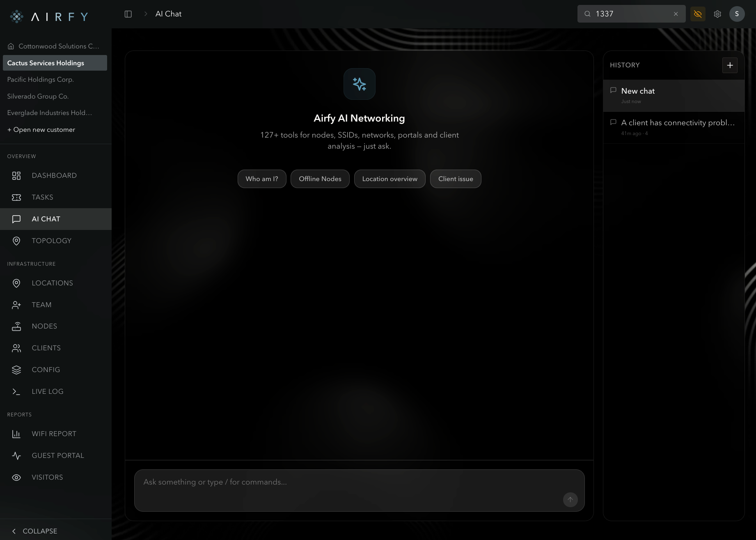Open 'A client has connectivity' chat
Viewport: 756px width, 540px height.
[674, 127]
